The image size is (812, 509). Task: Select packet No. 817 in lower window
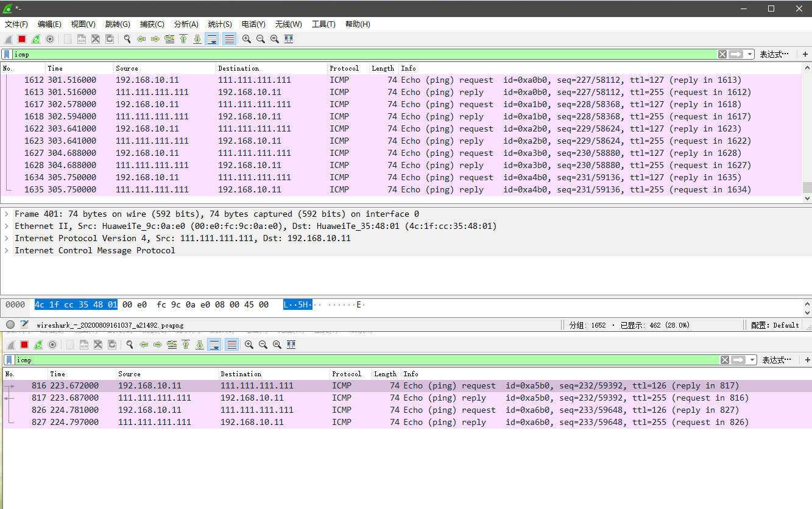[x=406, y=398]
